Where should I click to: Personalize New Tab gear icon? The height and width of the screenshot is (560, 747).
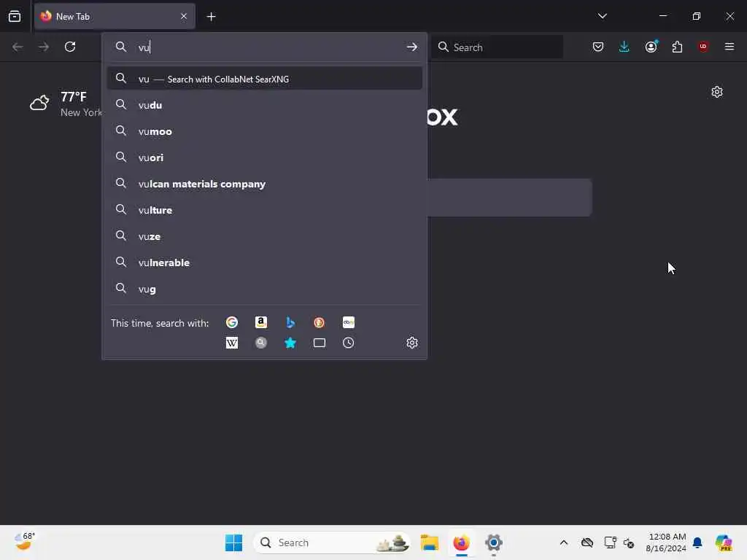coord(717,92)
